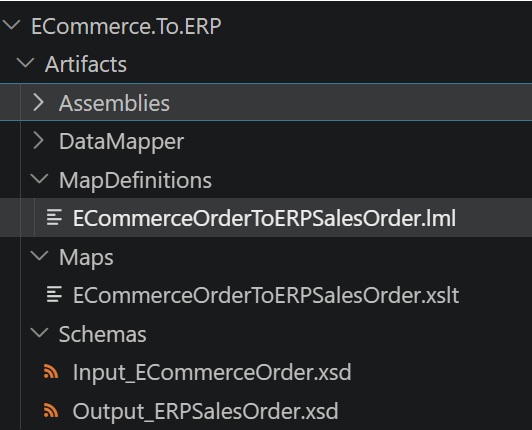Collapse the Maps folder chevron
This screenshot has height=430, width=532.
coord(40,256)
